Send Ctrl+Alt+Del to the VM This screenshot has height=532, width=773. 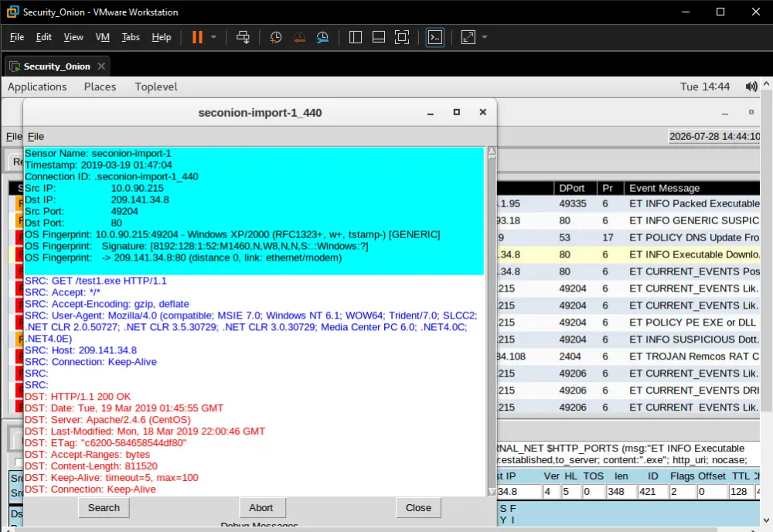tap(243, 37)
